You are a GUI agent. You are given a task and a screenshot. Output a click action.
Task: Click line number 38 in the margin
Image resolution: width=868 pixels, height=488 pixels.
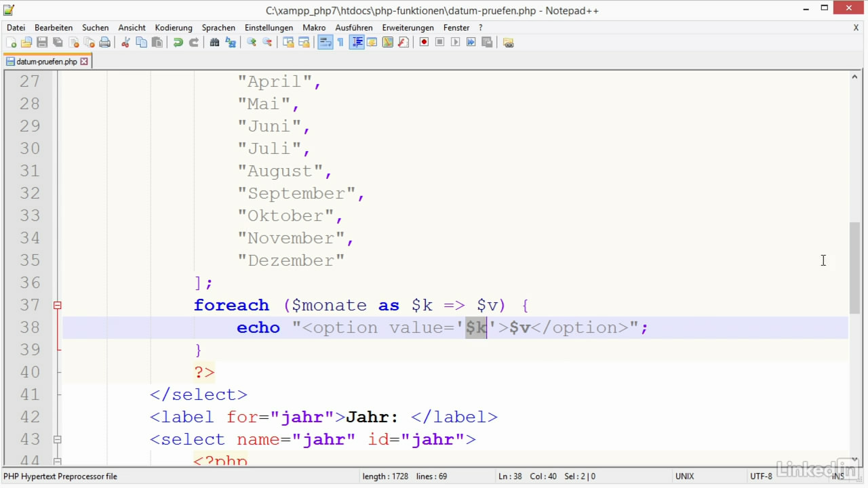coord(30,327)
